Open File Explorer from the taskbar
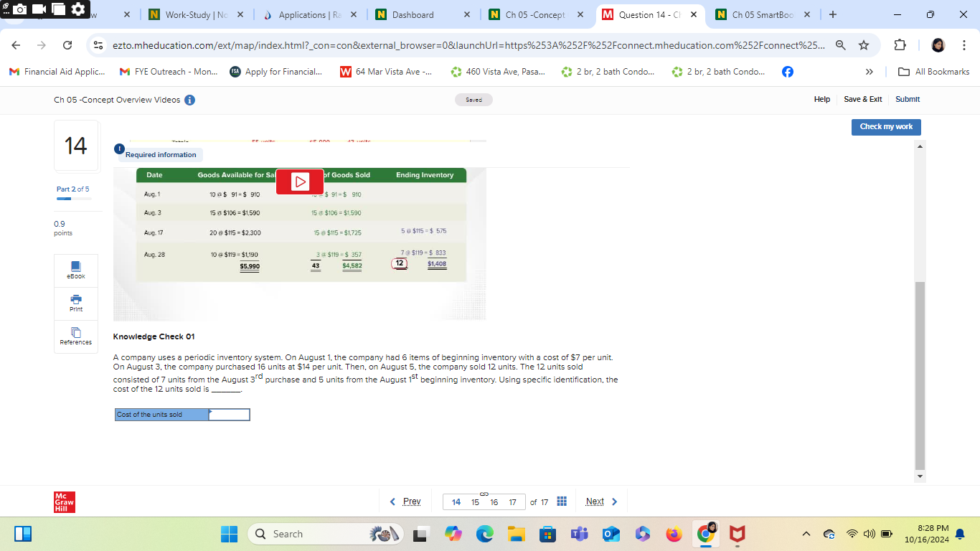This screenshot has height=551, width=980. coord(516,534)
